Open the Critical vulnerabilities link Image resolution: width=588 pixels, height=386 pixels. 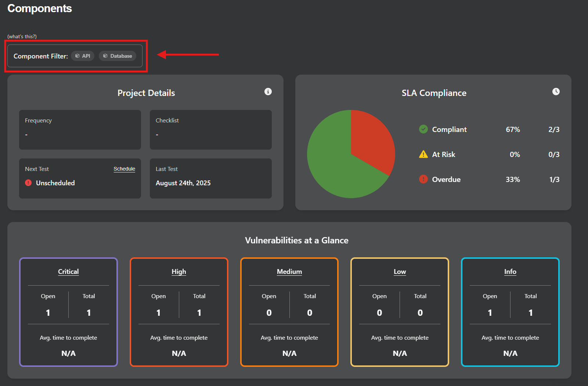[x=68, y=272]
